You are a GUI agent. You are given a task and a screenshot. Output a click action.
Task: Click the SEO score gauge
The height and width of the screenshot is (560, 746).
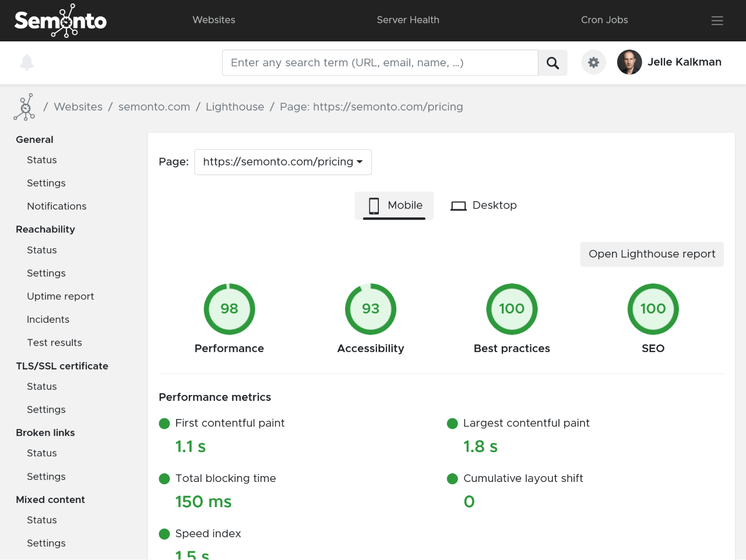coord(653,309)
